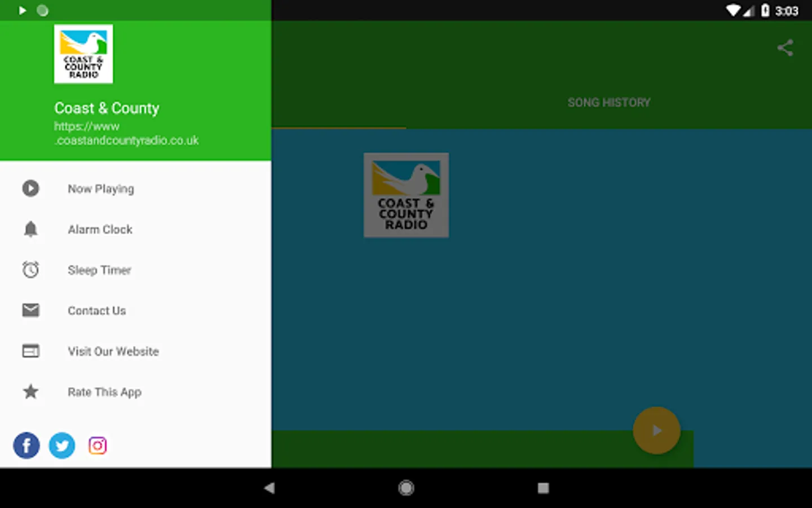Open Visit Our Website entry
The height and width of the screenshot is (508, 812).
(x=135, y=351)
